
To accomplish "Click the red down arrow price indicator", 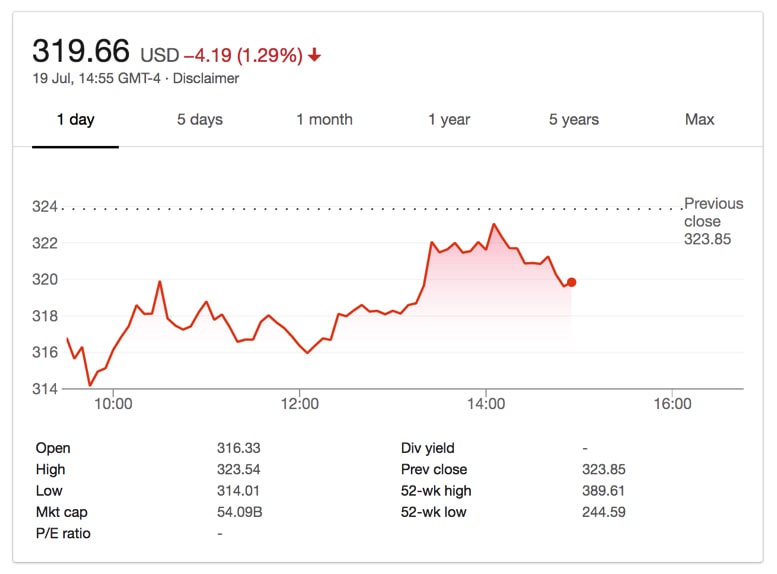I will (314, 55).
